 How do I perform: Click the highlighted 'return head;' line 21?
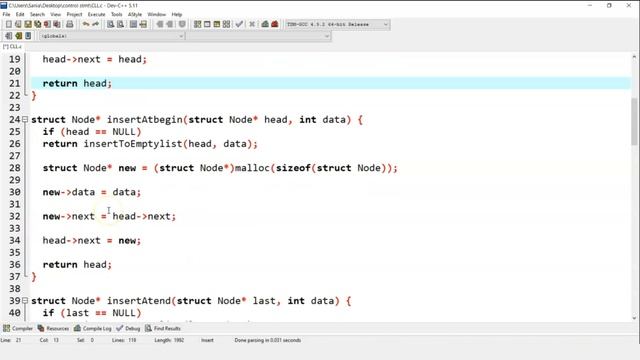coord(331,83)
